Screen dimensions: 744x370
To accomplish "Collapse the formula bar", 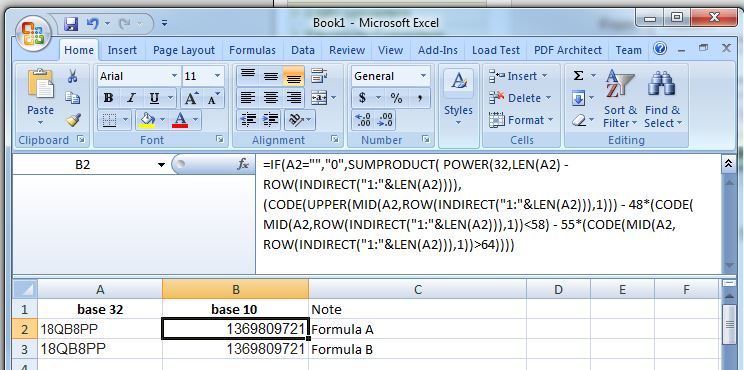I will point(729,164).
